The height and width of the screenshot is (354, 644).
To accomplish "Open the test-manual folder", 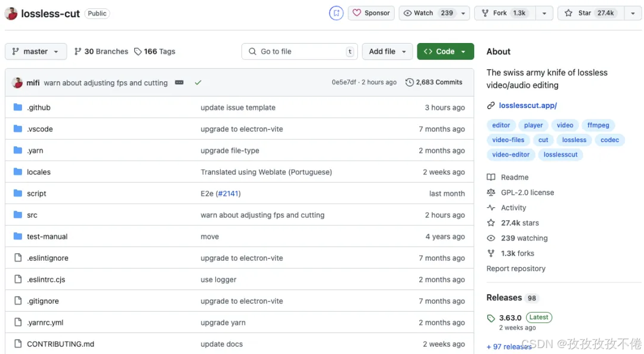I will point(47,236).
